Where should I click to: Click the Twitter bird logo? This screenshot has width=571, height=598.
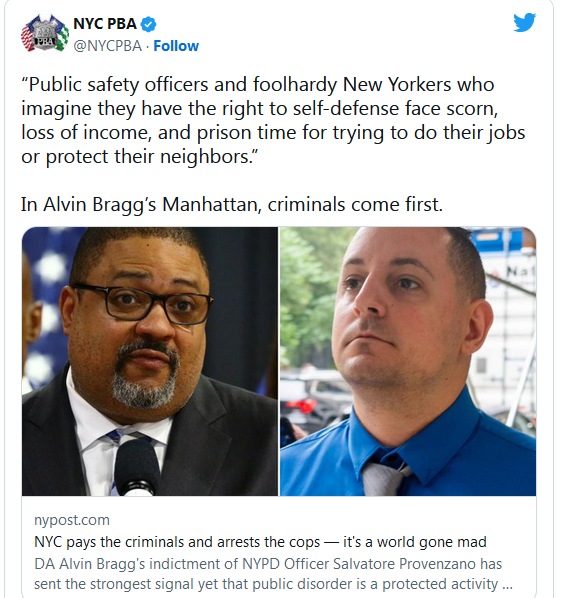tap(524, 23)
